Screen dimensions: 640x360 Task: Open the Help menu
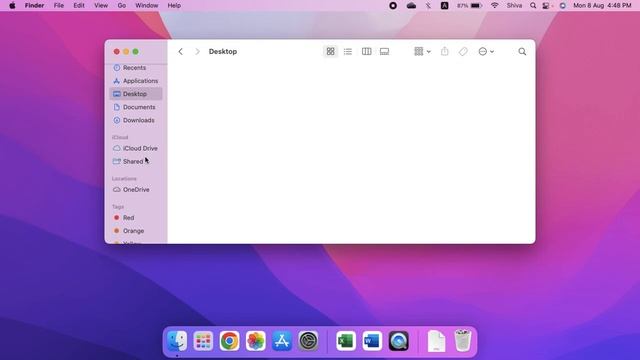[174, 6]
